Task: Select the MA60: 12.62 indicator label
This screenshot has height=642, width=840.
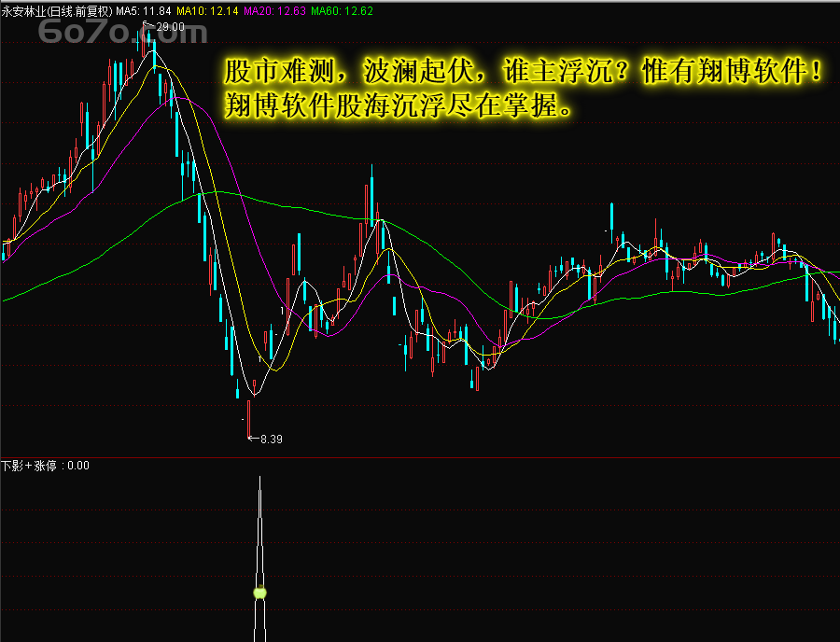Action: pos(342,10)
